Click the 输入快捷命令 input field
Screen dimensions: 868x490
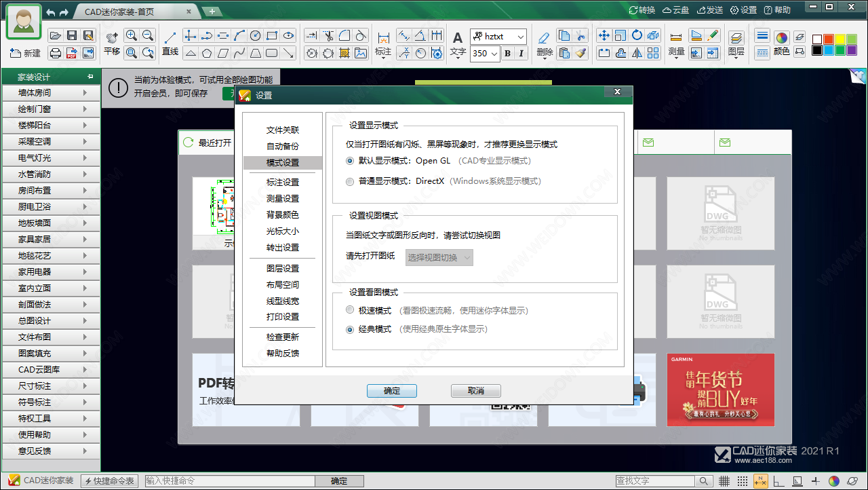(x=229, y=481)
